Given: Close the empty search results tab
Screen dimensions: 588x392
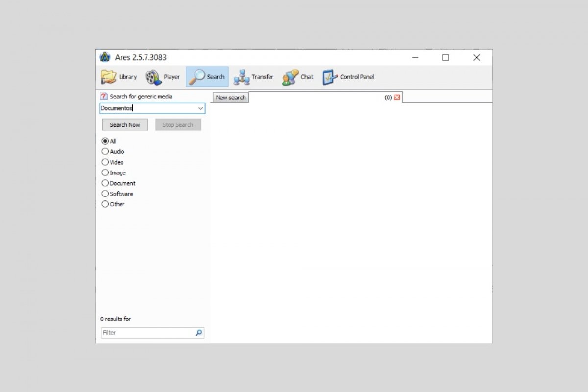Looking at the screenshot, I should tap(397, 98).
